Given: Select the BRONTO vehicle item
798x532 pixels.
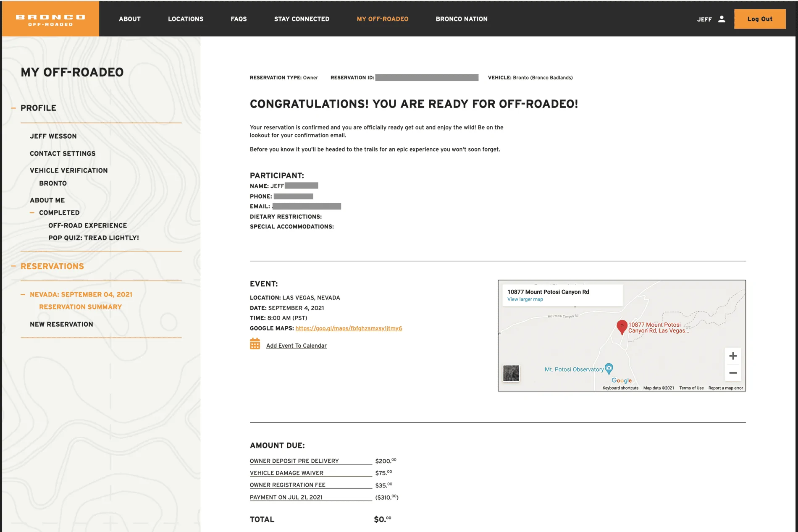Looking at the screenshot, I should (53, 183).
